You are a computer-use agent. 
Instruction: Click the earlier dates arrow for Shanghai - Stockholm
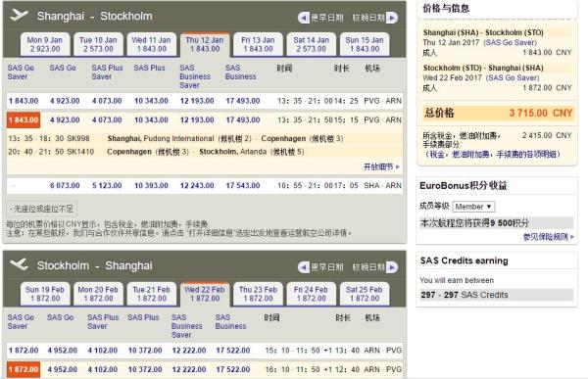click(x=304, y=18)
